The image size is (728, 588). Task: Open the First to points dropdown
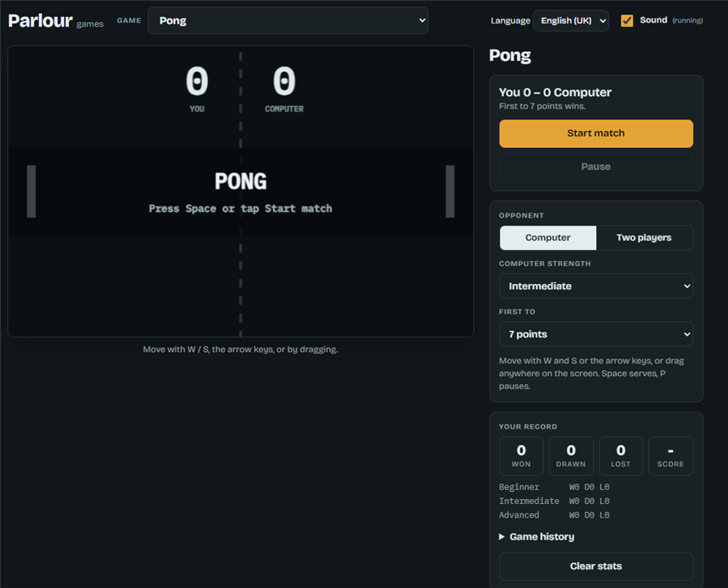pyautogui.click(x=596, y=334)
